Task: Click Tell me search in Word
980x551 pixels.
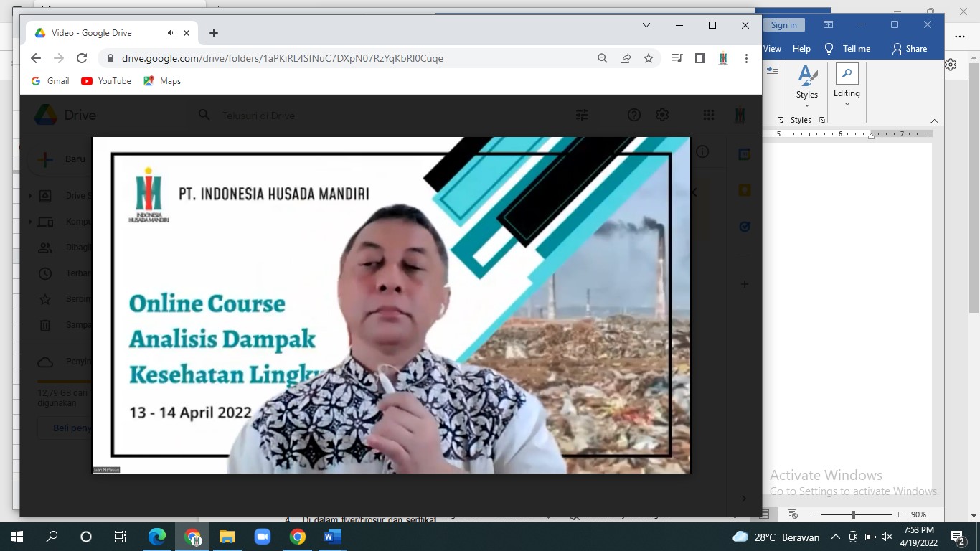Action: 848,49
